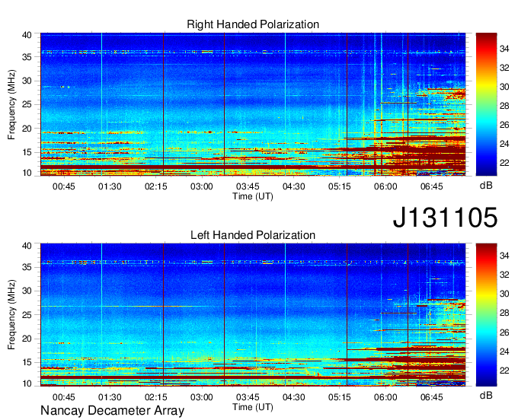Click the 'Right Handed Polarization' plot title
Viewport: 518px width, 420px height.
(253, 24)
